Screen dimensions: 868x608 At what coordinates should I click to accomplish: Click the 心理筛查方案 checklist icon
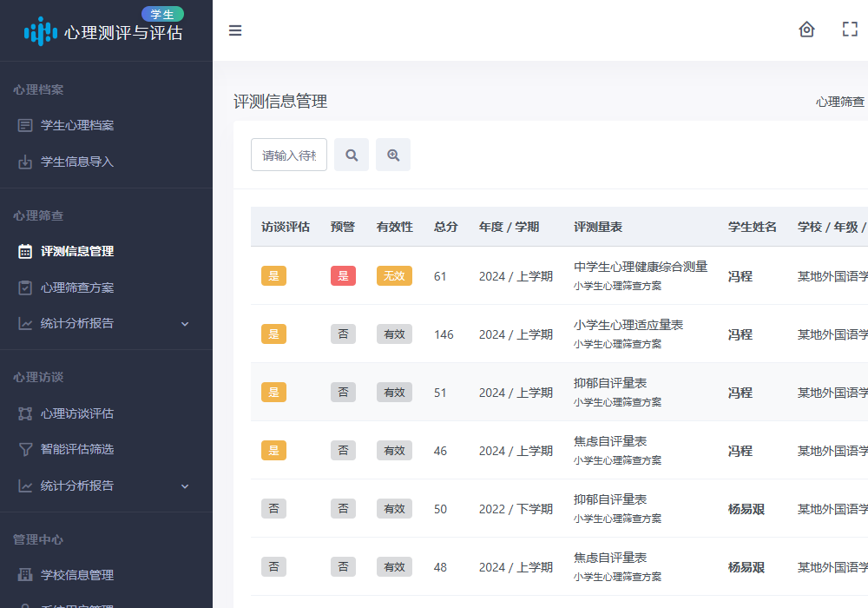25,288
